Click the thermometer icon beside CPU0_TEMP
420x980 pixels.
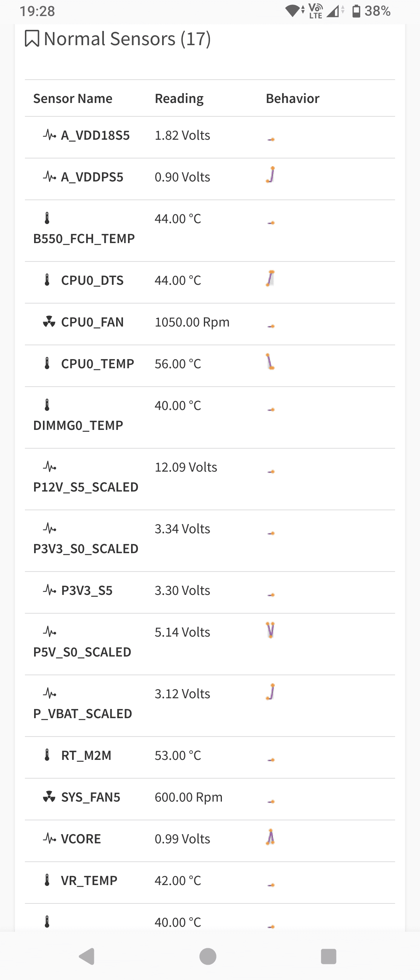pyautogui.click(x=47, y=363)
